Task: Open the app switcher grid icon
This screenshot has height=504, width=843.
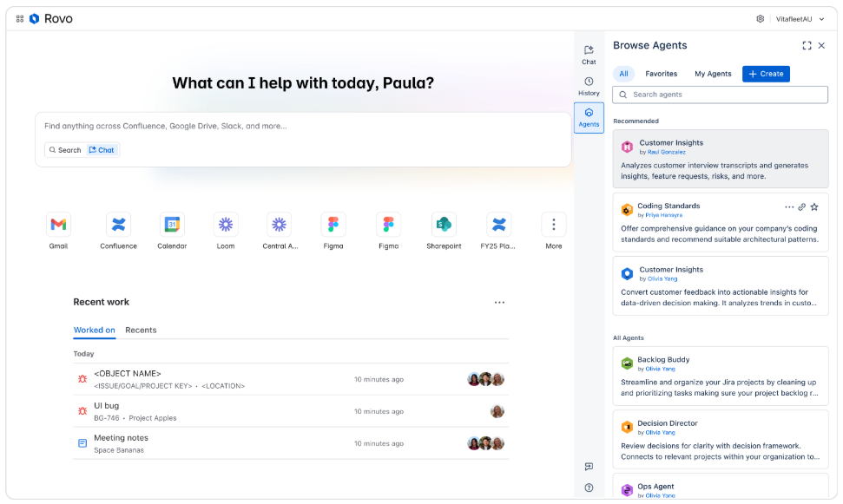Action: coord(20,19)
